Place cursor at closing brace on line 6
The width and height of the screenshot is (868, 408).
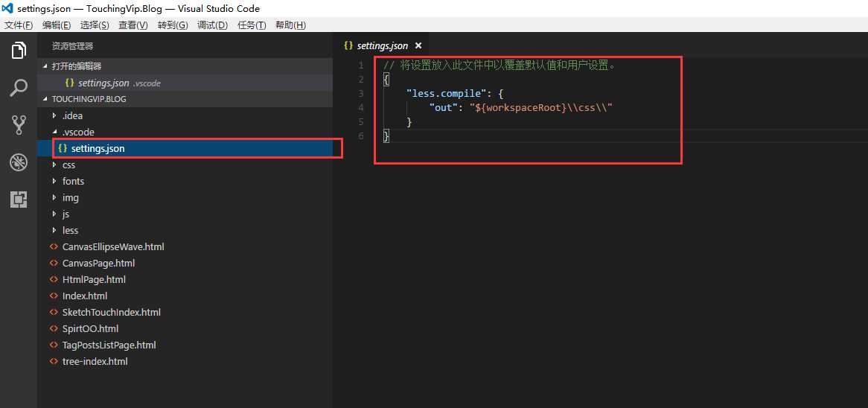point(386,136)
